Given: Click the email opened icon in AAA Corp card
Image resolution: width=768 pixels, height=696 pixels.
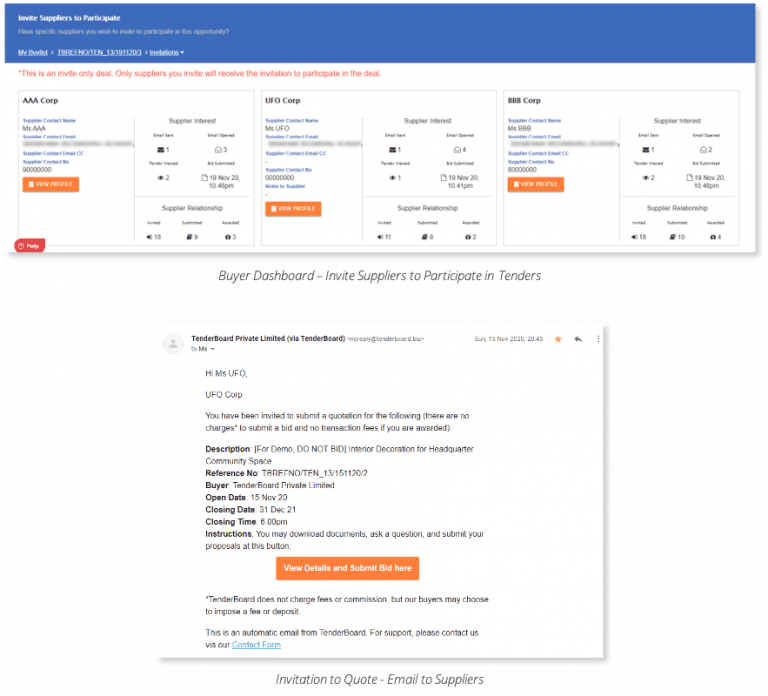Looking at the screenshot, I should tap(218, 149).
